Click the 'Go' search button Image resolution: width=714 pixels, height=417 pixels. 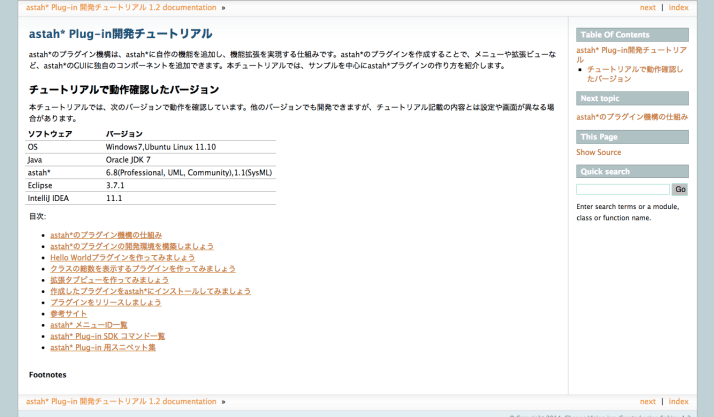tap(680, 189)
